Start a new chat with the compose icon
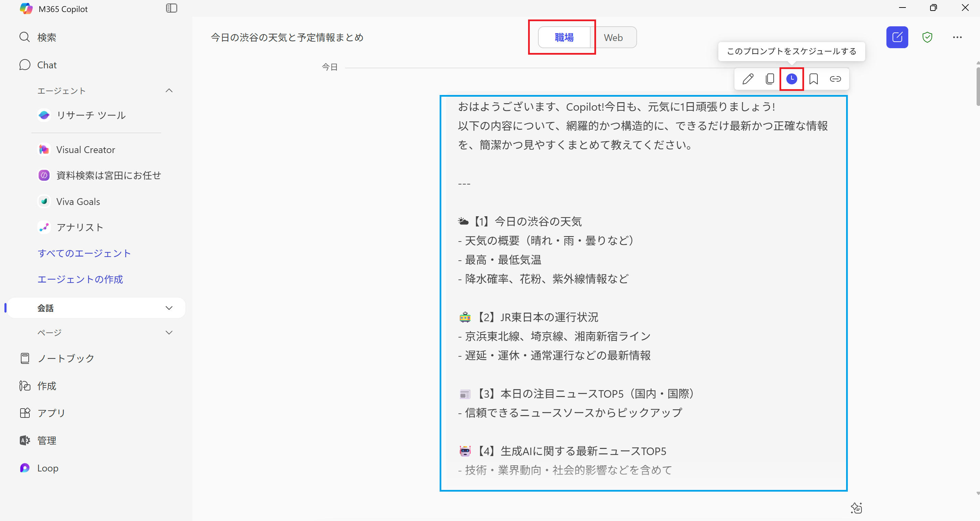The width and height of the screenshot is (980, 521). click(x=897, y=37)
